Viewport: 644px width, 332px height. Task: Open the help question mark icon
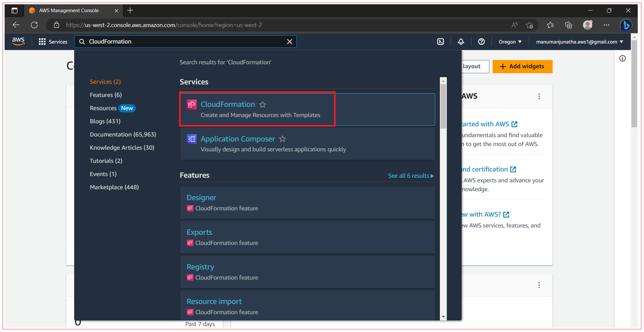tap(481, 42)
